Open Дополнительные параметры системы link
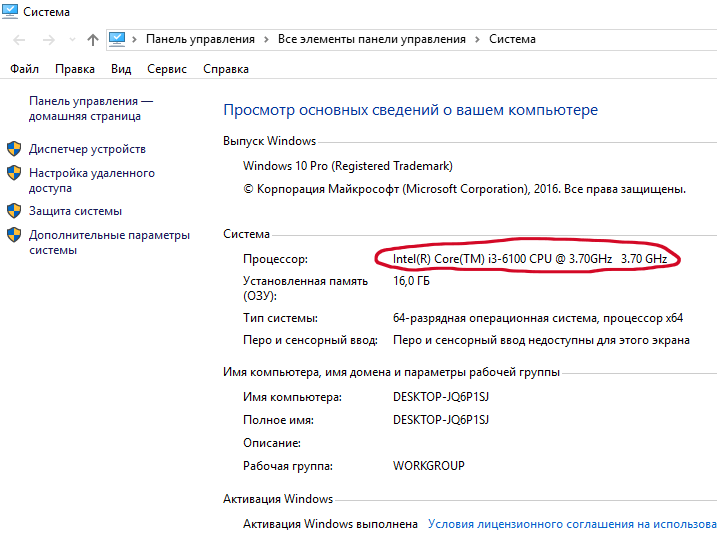Viewport: 717px width, 542px height. tap(109, 242)
